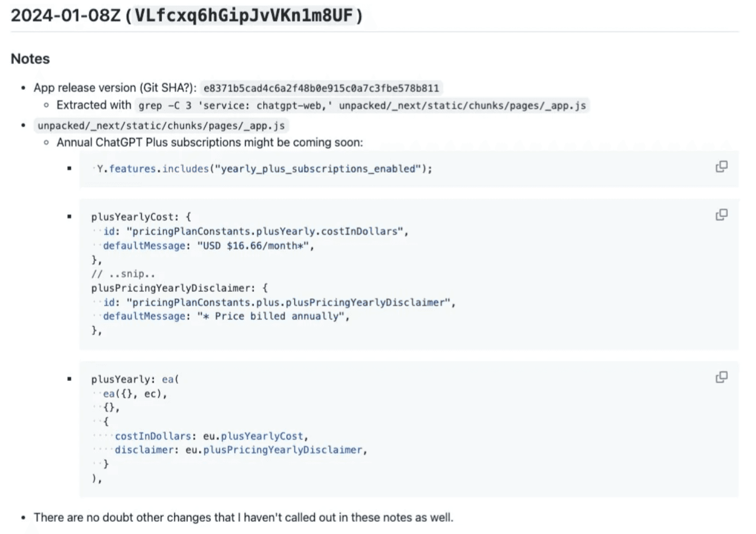Click the "* Price billed annually" string
The image size is (756, 534).
pyautogui.click(x=272, y=316)
